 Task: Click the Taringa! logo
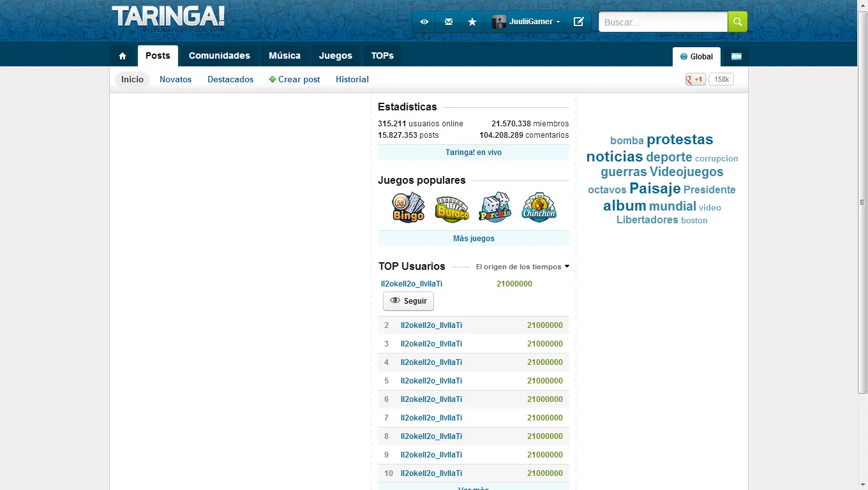(168, 19)
